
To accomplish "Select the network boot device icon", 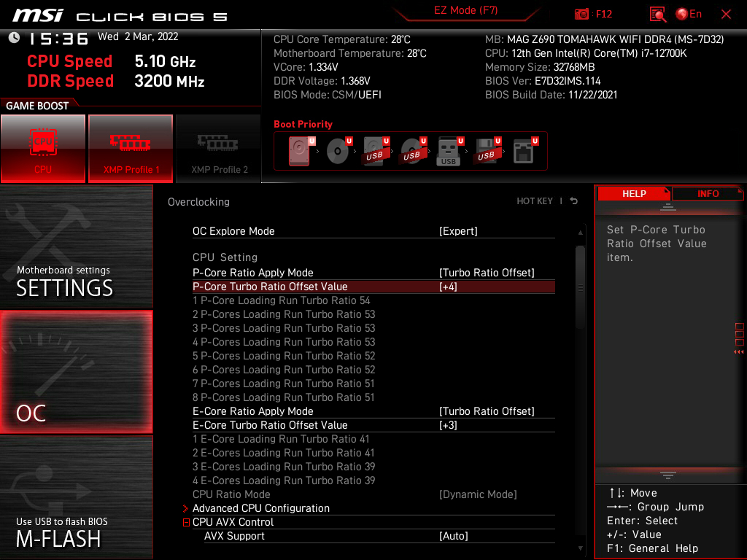I will (x=524, y=151).
